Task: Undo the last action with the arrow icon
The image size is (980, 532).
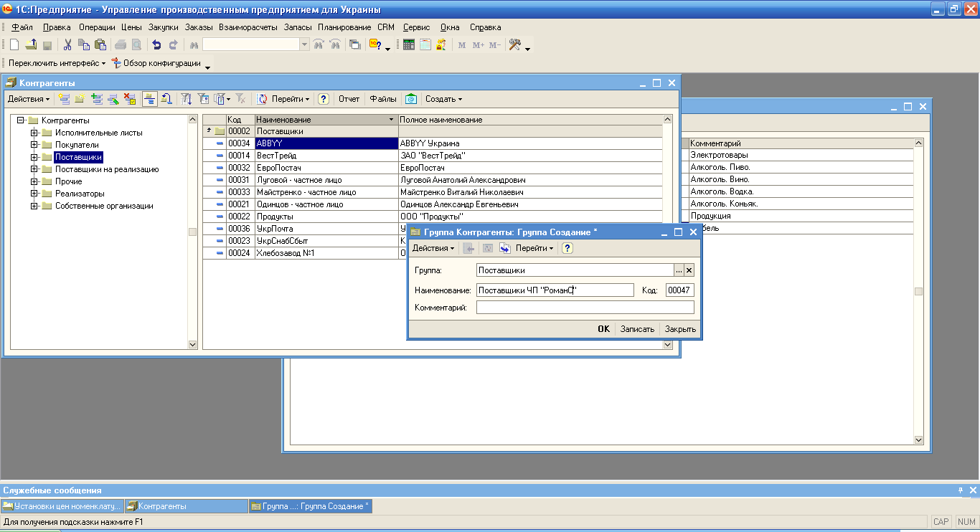Action: pyautogui.click(x=156, y=44)
